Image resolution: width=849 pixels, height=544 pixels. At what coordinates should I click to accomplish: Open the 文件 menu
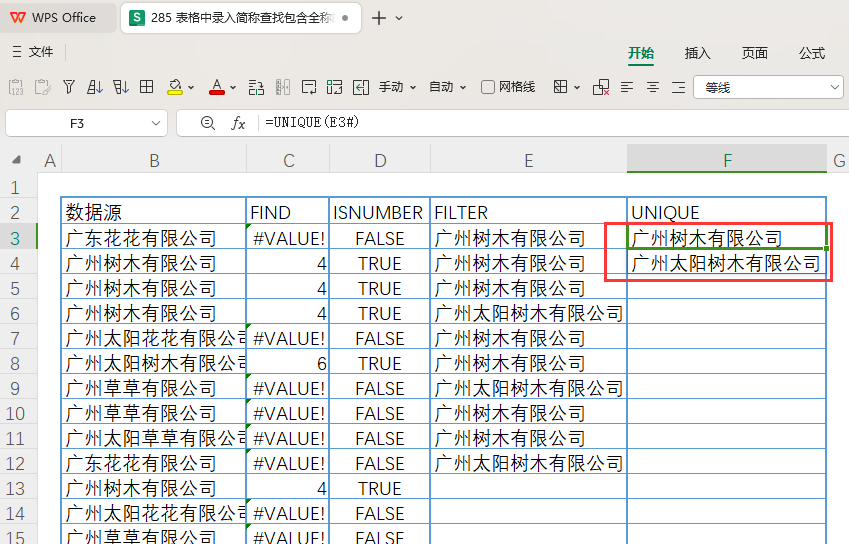pos(41,52)
